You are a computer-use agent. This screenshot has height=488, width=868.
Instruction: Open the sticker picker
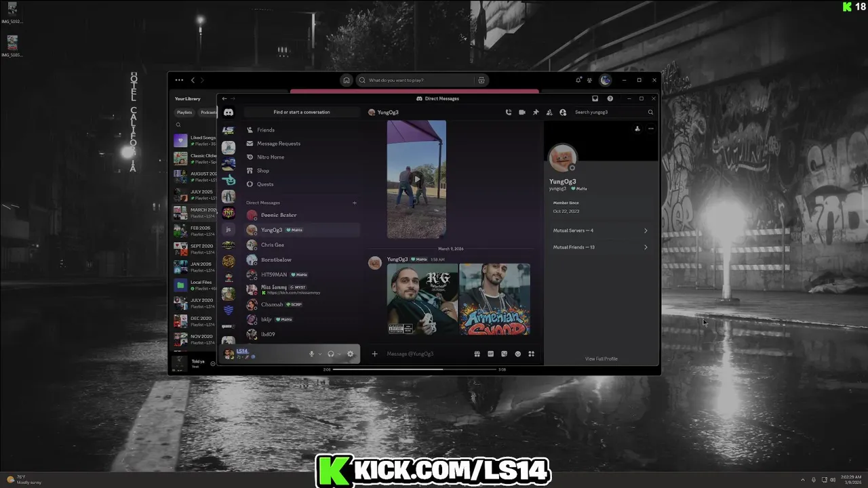[x=505, y=354]
